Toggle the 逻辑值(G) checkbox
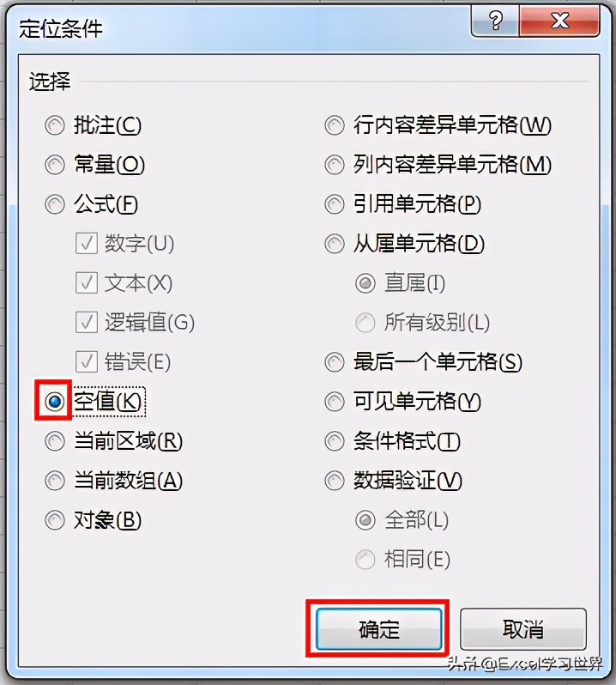The width and height of the screenshot is (616, 685). [x=87, y=323]
